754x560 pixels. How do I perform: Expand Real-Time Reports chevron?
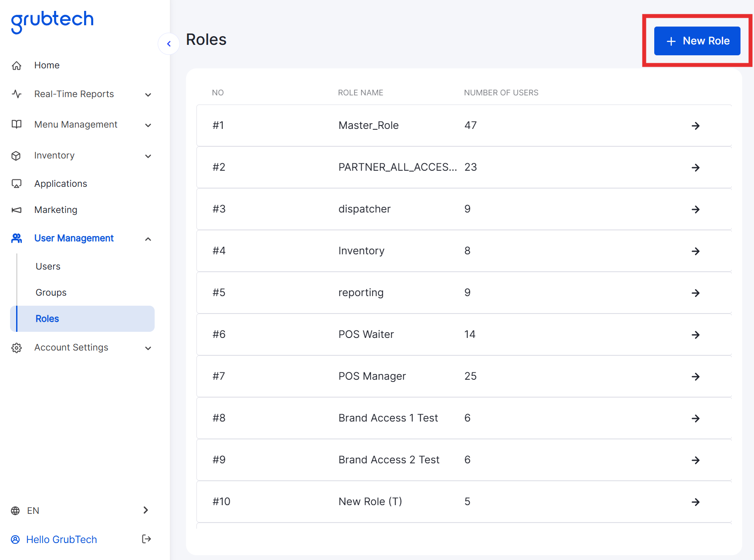click(148, 94)
